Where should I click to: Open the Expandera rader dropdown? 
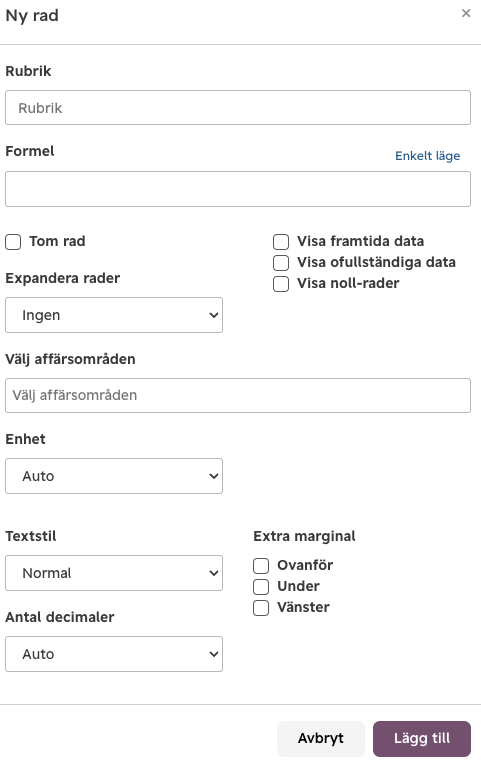[114, 315]
